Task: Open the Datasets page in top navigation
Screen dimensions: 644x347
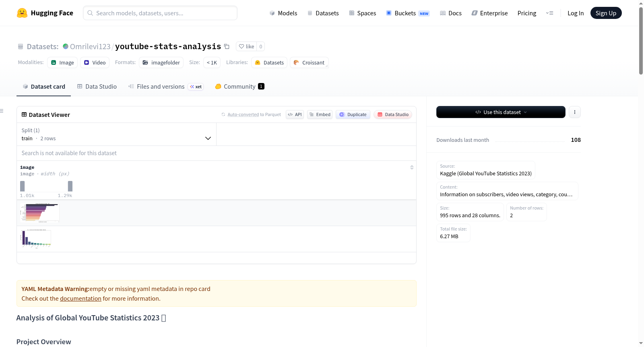Action: pos(323,13)
